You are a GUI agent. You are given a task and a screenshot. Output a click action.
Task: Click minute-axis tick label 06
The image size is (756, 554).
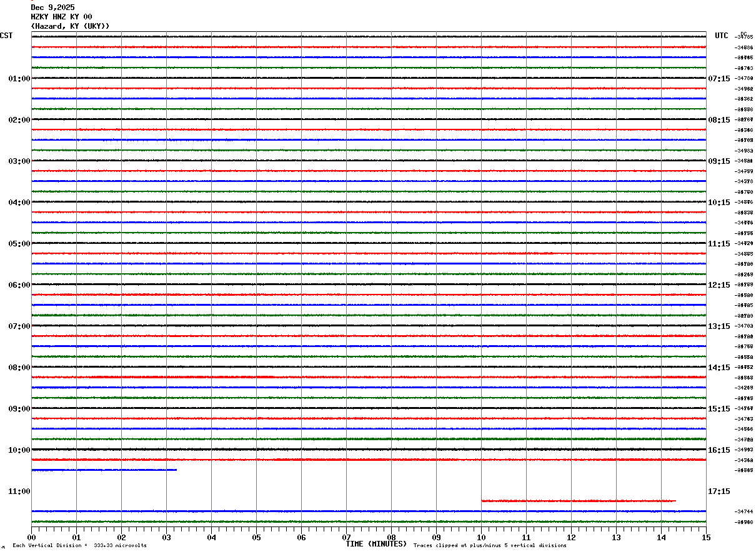pyautogui.click(x=301, y=537)
